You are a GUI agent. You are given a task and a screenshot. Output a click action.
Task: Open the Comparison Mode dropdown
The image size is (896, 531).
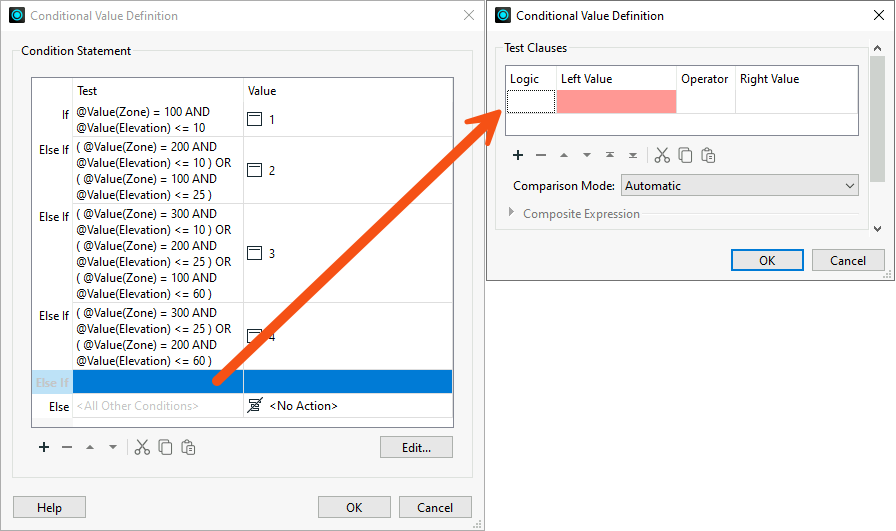coord(739,186)
